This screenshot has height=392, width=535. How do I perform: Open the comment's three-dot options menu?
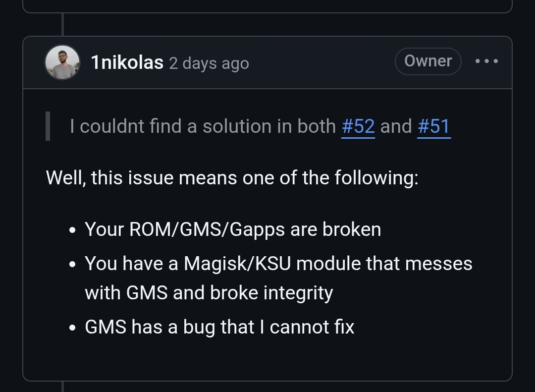[x=486, y=61]
